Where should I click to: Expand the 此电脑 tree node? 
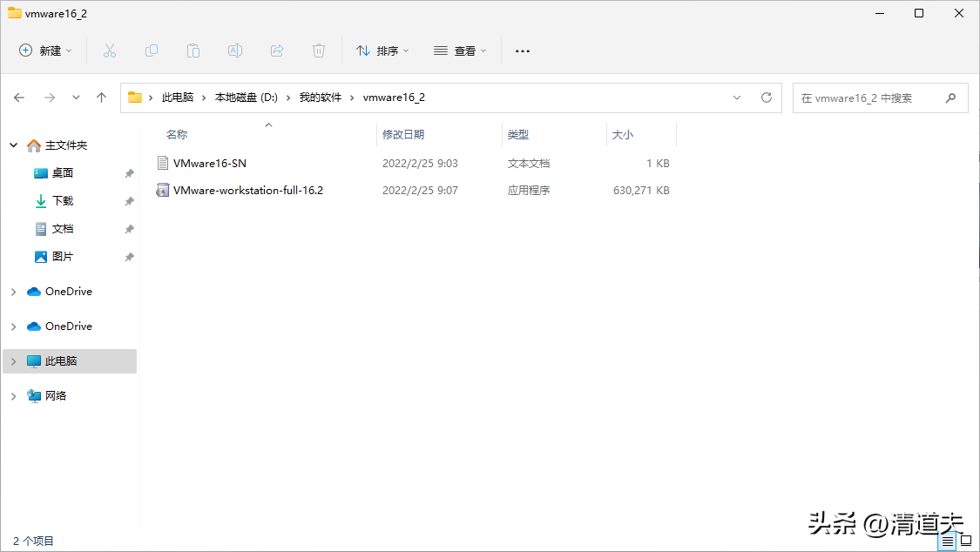click(x=13, y=361)
